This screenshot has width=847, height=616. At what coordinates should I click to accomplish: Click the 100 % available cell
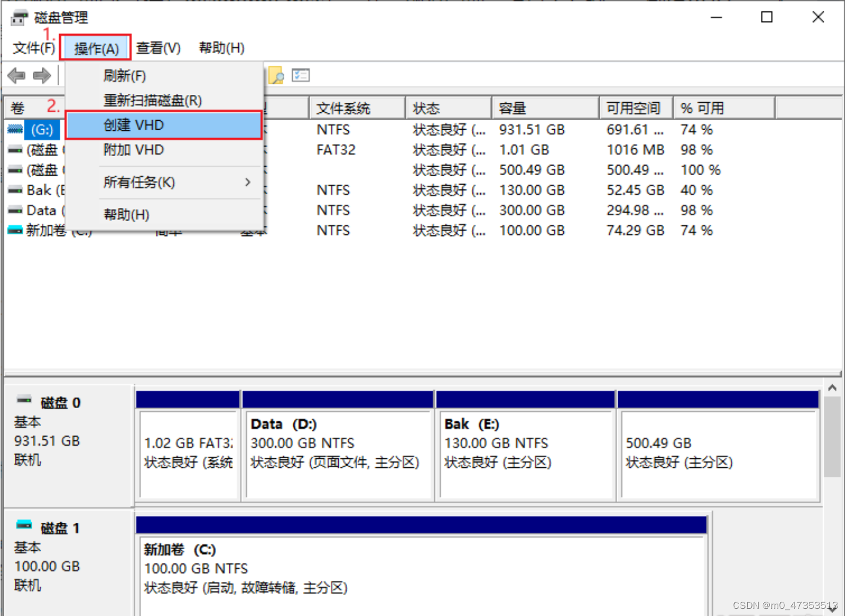701,170
